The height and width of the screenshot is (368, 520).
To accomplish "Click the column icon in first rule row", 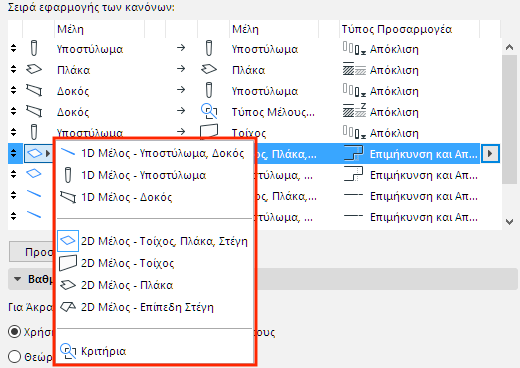I will [x=34, y=48].
